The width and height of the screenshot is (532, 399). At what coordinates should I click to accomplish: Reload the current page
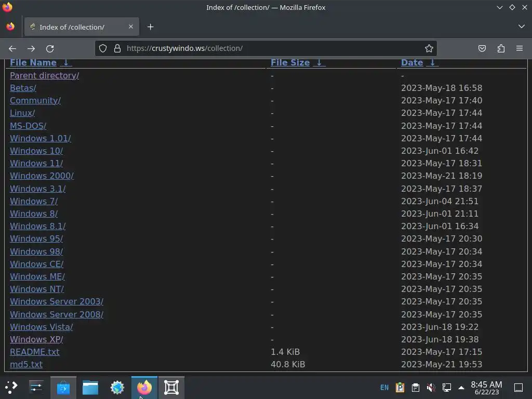pos(50,48)
